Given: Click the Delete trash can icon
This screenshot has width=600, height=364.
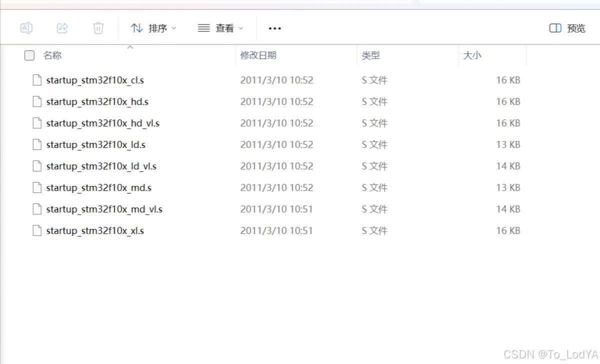Looking at the screenshot, I should tap(98, 28).
